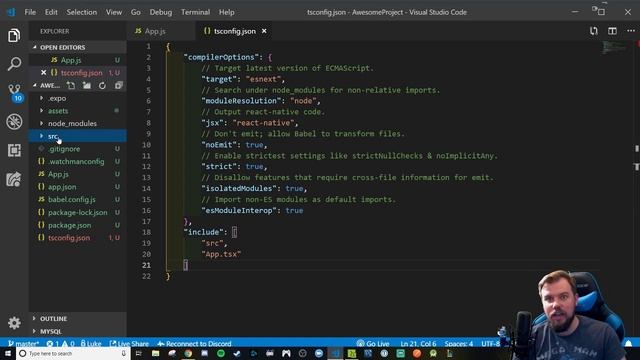This screenshot has width=640, height=360.
Task: Split the editor to the right
Action: tap(612, 31)
